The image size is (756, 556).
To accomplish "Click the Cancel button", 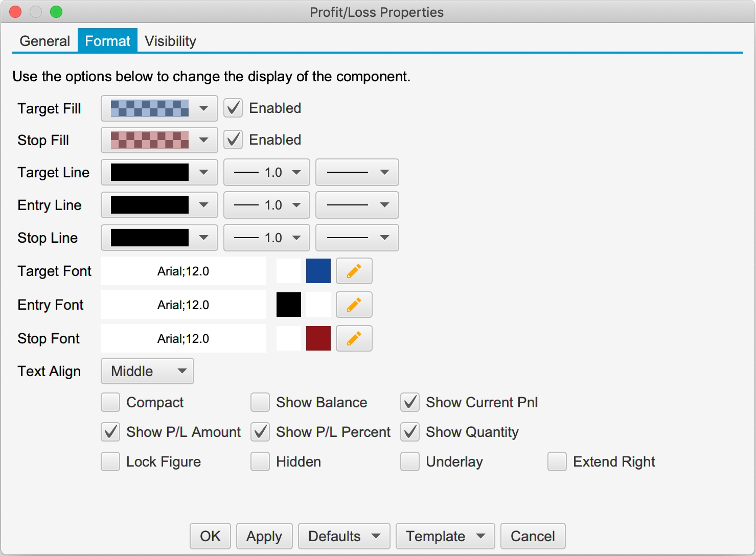I will [533, 536].
